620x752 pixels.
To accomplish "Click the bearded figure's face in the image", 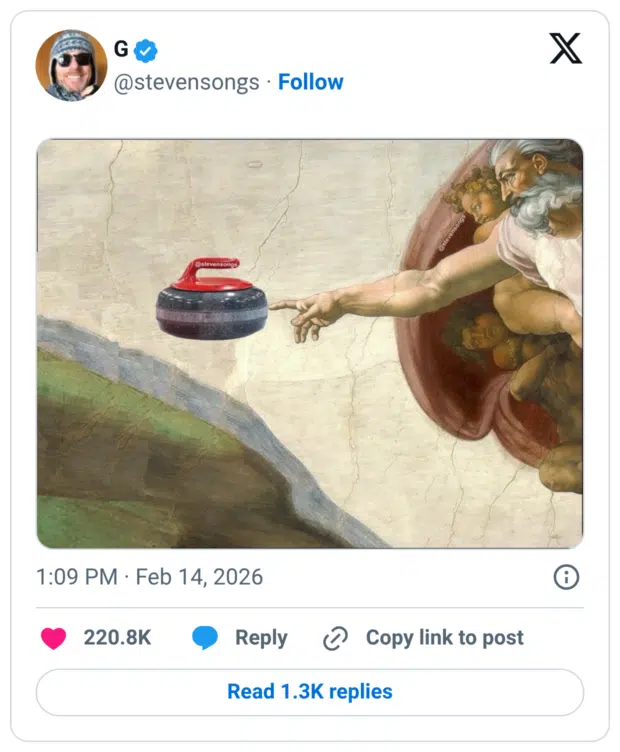I will click(528, 179).
